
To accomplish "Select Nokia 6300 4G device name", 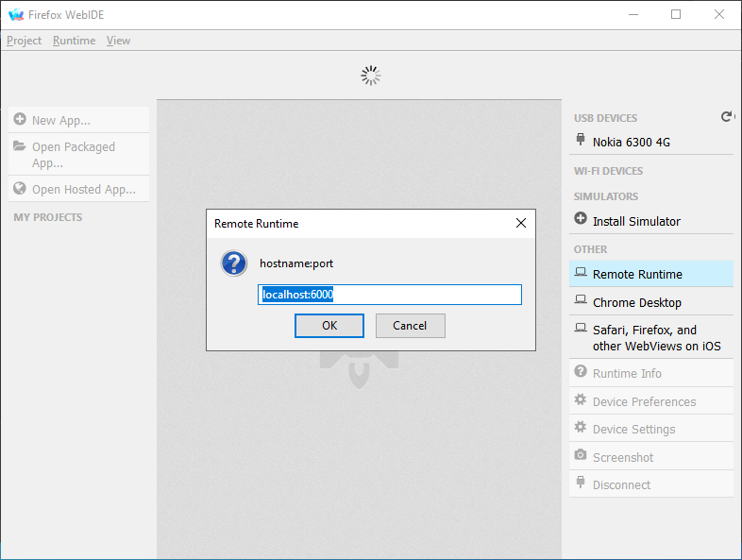I will tap(632, 142).
